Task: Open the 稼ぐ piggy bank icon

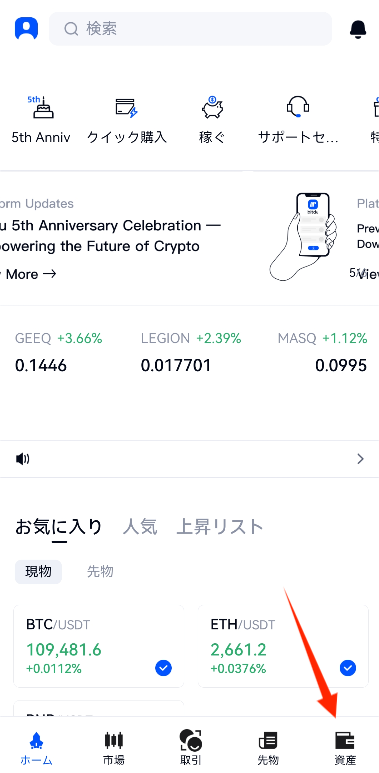Action: (x=212, y=107)
